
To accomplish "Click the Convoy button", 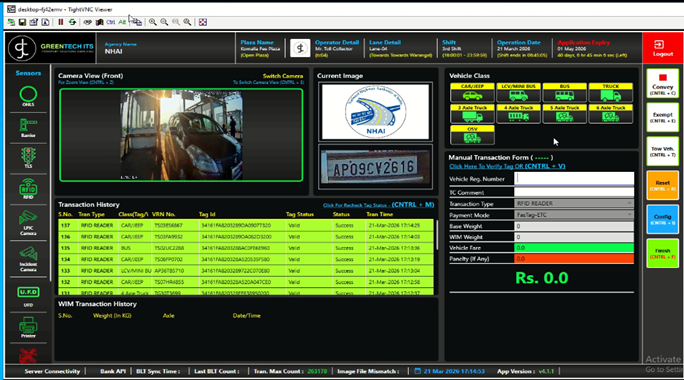I will pos(663,83).
